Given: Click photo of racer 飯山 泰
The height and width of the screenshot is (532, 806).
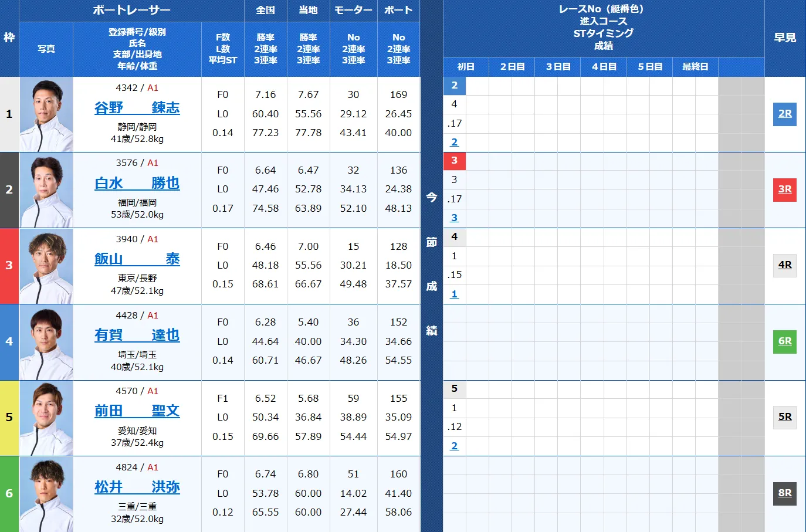Looking at the screenshot, I should tap(46, 266).
